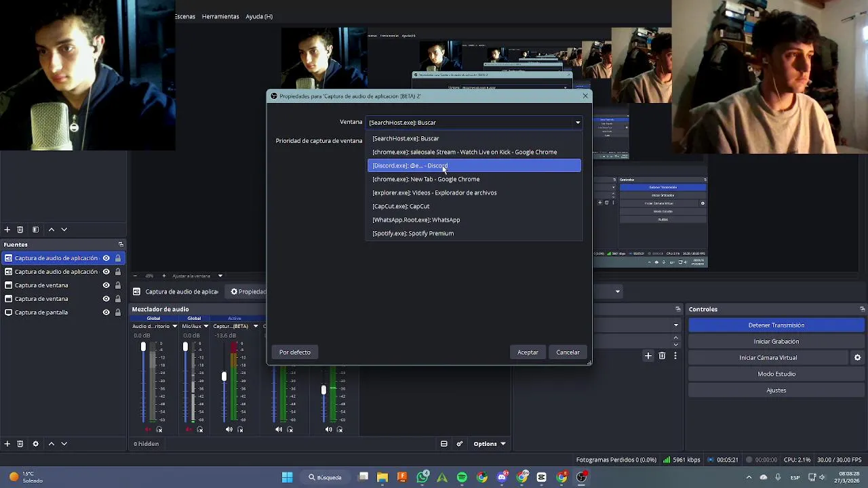Expand the Ajustar a la ventana dropdown
The width and height of the screenshot is (868, 488).
[220, 276]
